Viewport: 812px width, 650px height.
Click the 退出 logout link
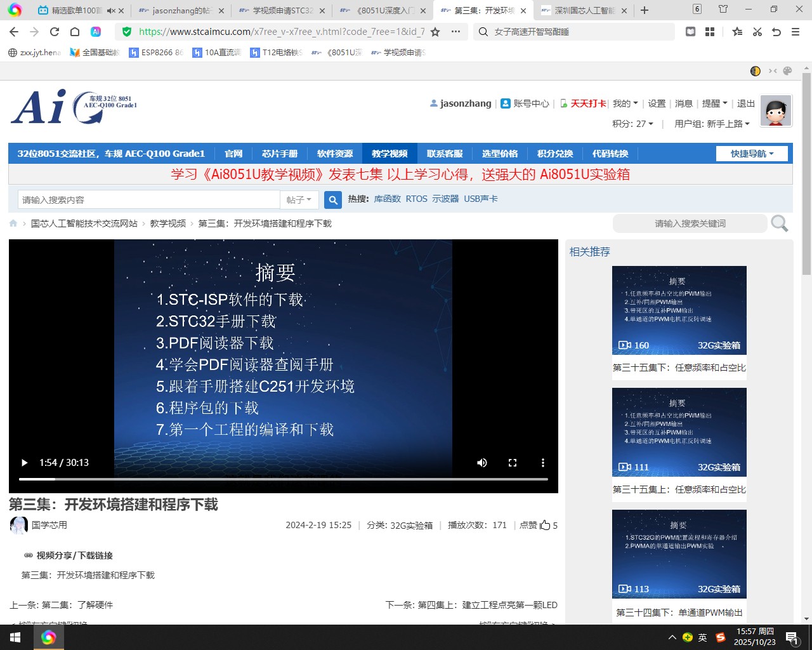tap(746, 103)
